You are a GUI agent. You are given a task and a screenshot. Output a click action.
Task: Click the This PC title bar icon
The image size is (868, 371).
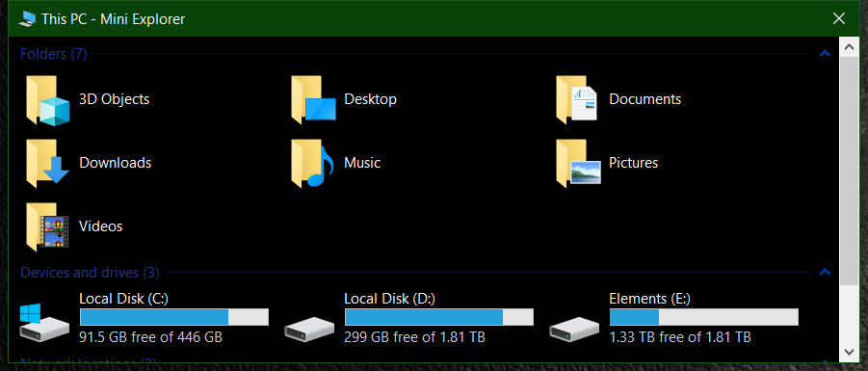pos(27,19)
